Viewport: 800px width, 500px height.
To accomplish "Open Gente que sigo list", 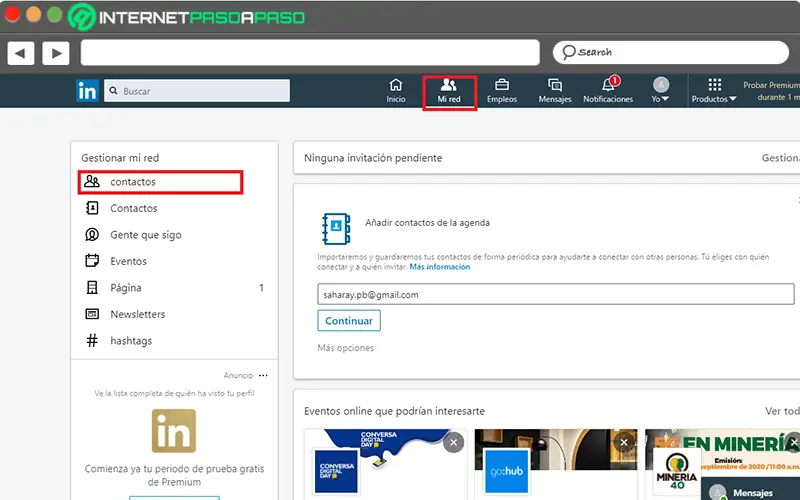I will pyautogui.click(x=146, y=235).
